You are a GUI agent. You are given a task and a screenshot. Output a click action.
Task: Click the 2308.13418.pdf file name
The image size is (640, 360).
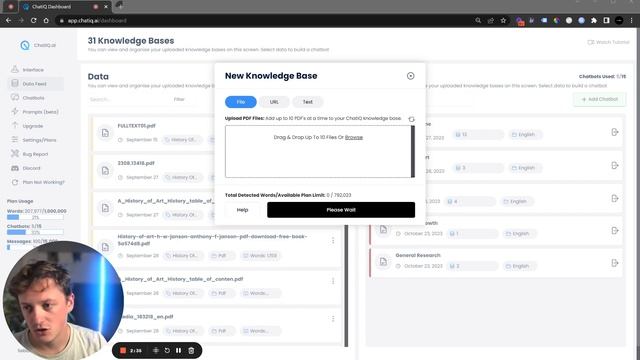pyautogui.click(x=136, y=163)
